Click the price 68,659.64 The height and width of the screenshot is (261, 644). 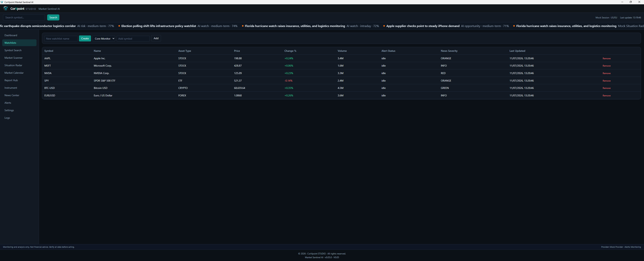pyautogui.click(x=239, y=88)
